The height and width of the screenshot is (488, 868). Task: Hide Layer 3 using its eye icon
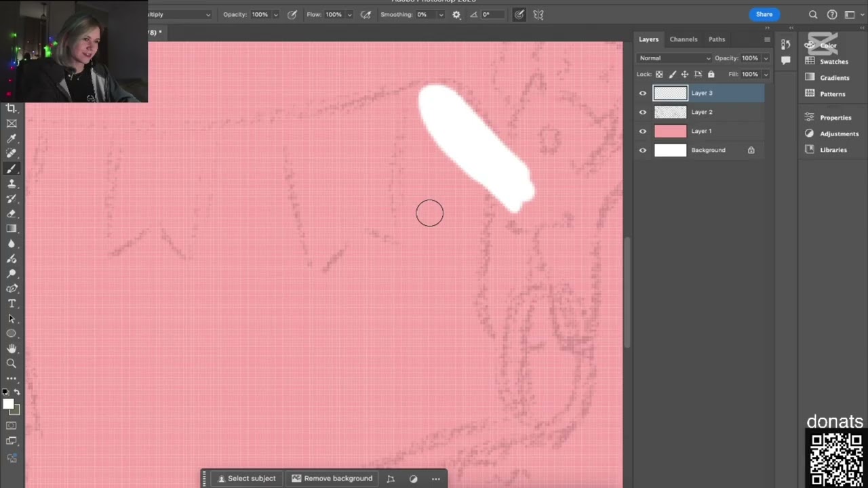[643, 93]
